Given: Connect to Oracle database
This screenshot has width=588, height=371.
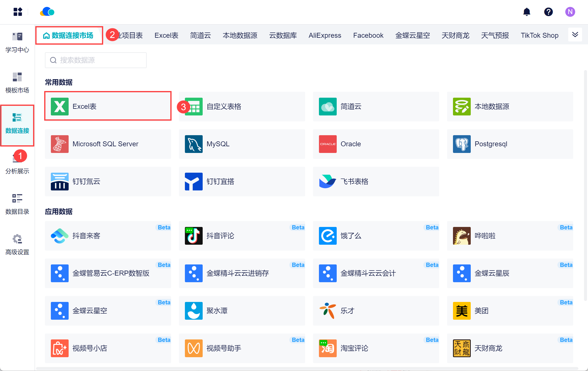Looking at the screenshot, I should pyautogui.click(x=376, y=144).
